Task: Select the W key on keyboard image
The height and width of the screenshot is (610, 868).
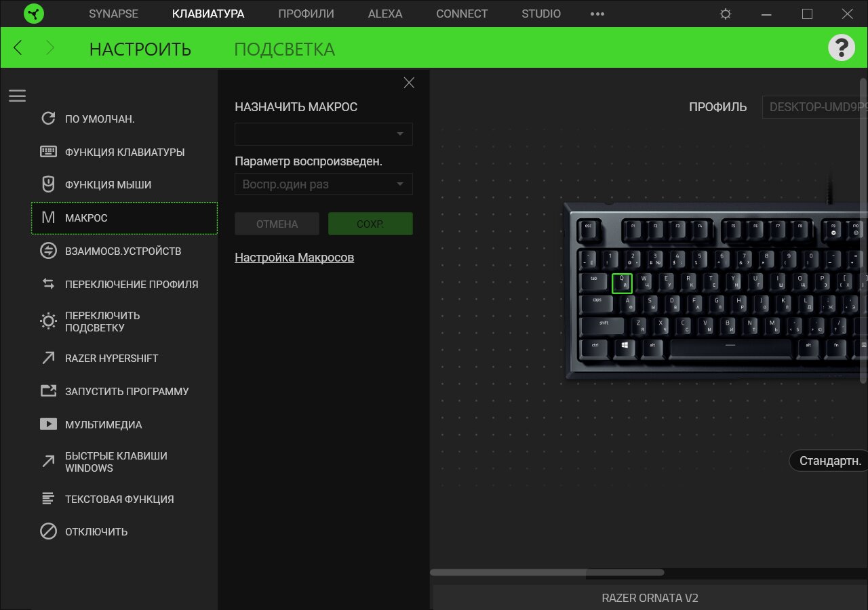Action: (x=644, y=283)
